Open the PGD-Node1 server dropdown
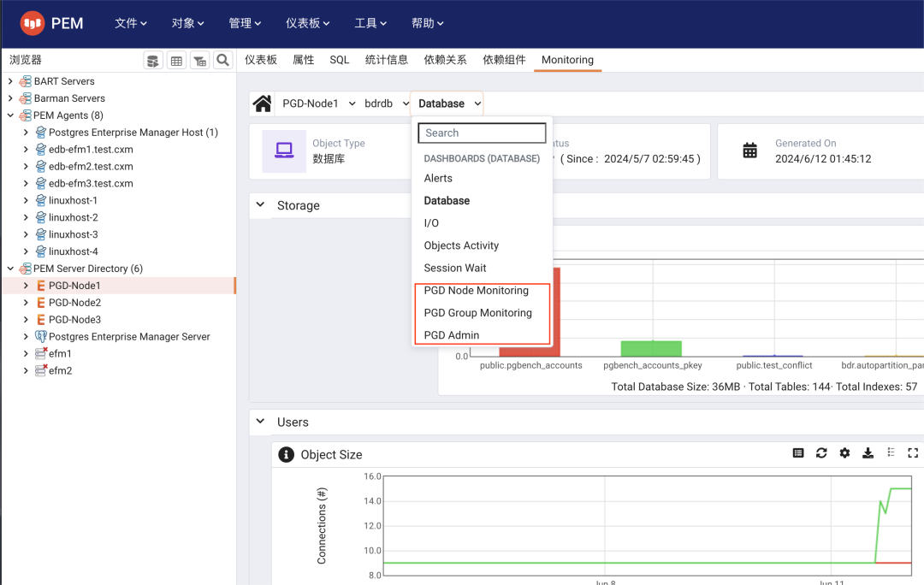The image size is (924, 585). pyautogui.click(x=319, y=103)
